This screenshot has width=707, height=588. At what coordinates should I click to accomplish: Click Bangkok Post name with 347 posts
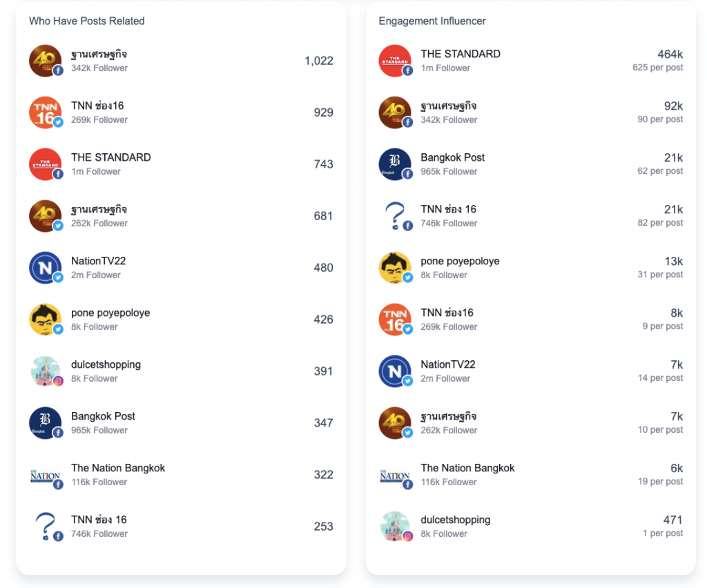[103, 416]
